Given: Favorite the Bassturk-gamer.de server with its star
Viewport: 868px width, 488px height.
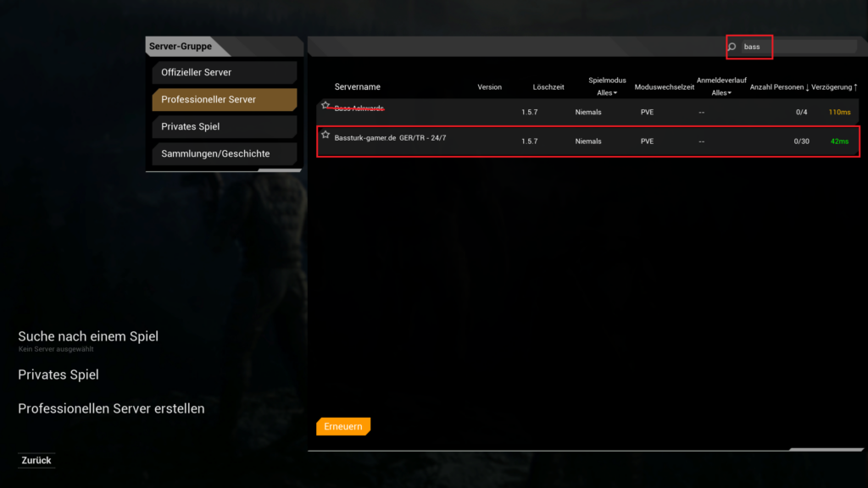Looking at the screenshot, I should pos(325,135).
